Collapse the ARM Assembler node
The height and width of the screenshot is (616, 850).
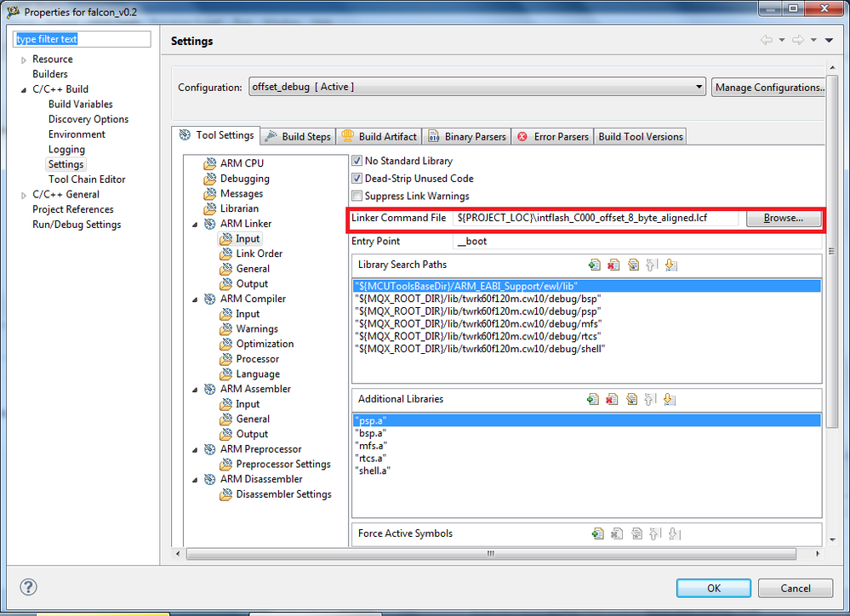195,390
